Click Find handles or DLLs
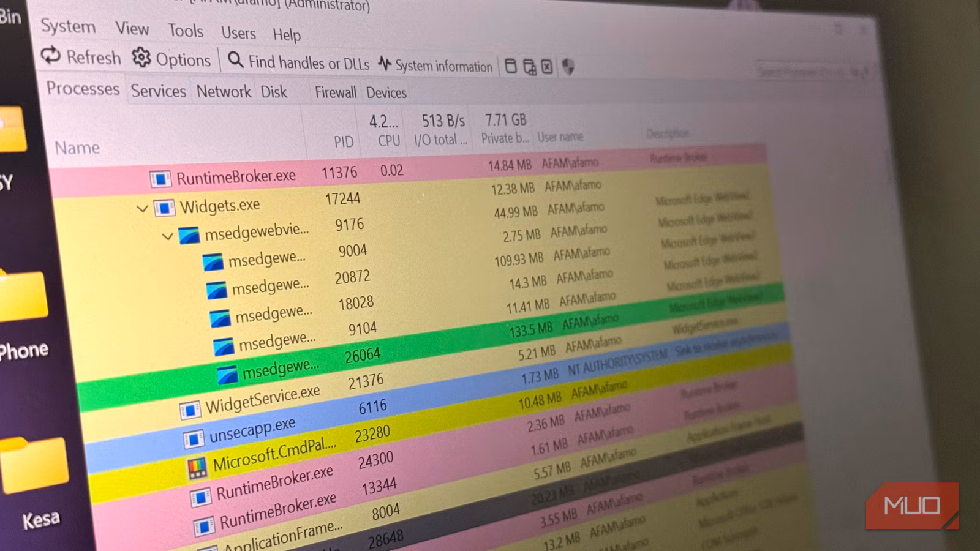This screenshot has height=551, width=980. tap(299, 62)
